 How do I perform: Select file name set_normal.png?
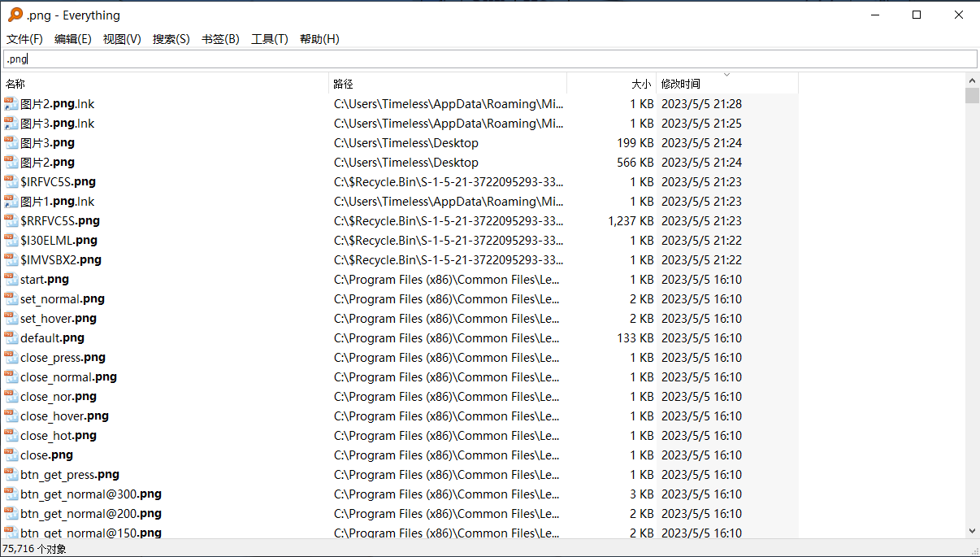pyautogui.click(x=63, y=298)
